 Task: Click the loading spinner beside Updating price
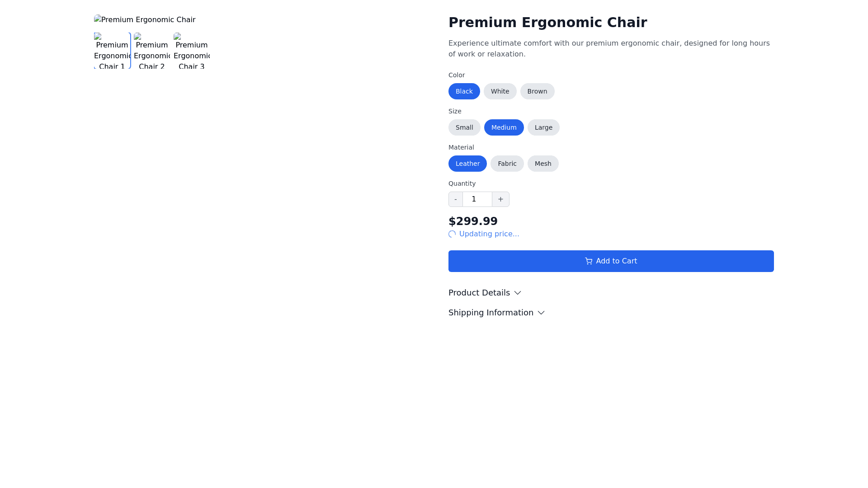(x=452, y=234)
